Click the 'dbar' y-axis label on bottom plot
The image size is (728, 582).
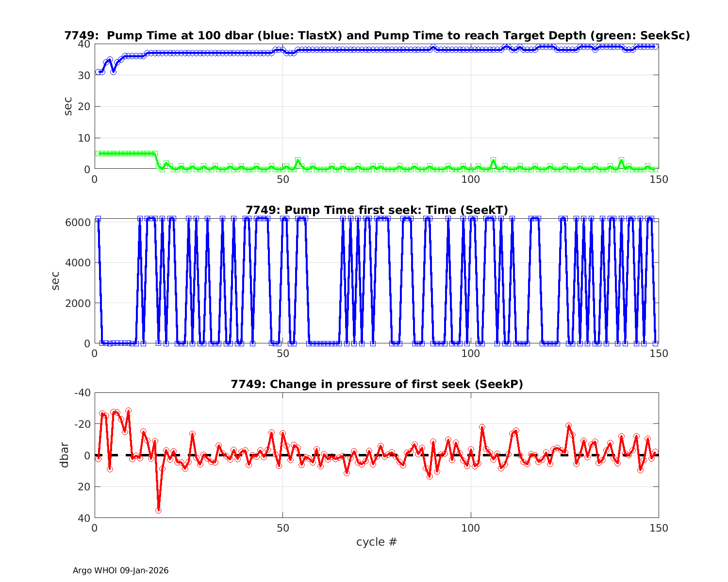click(64, 455)
